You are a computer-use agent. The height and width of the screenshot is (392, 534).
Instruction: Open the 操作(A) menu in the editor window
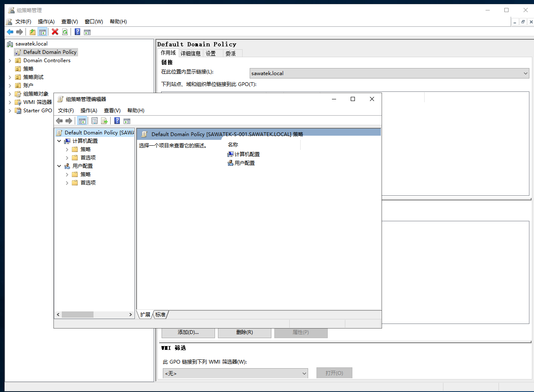(89, 111)
